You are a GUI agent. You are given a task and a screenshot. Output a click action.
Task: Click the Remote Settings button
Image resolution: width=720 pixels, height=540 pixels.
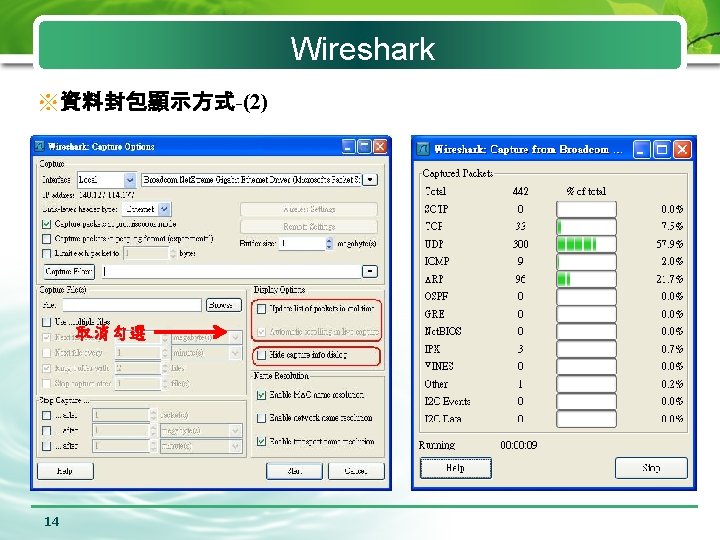click(x=309, y=226)
